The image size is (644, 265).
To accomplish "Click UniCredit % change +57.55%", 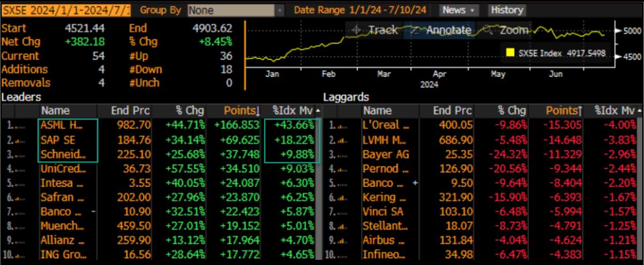I will click(x=185, y=169).
